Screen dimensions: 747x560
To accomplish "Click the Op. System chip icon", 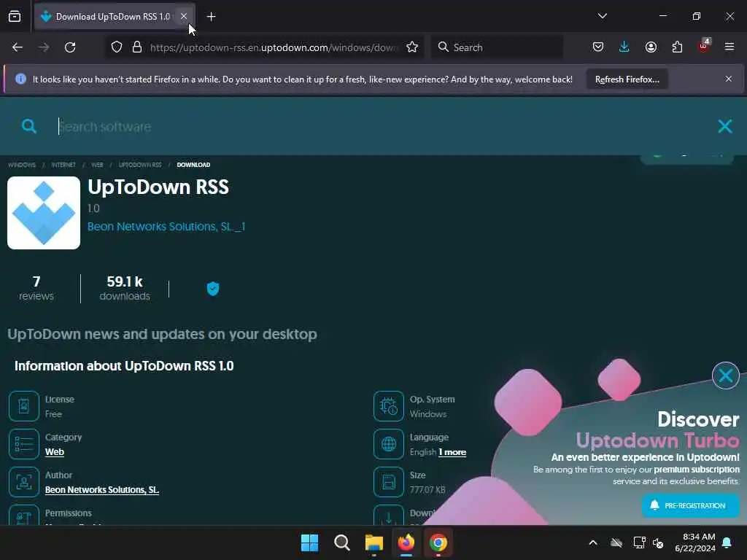I will tap(389, 406).
